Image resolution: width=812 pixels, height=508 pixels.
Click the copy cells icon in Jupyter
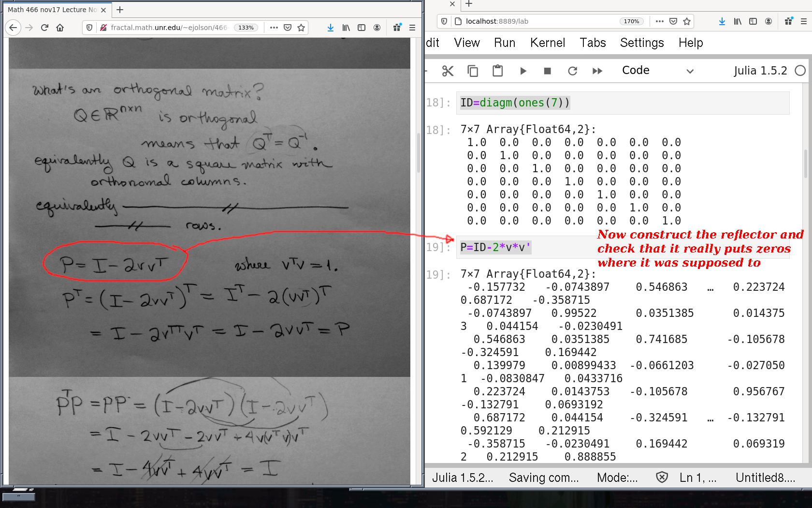point(473,71)
